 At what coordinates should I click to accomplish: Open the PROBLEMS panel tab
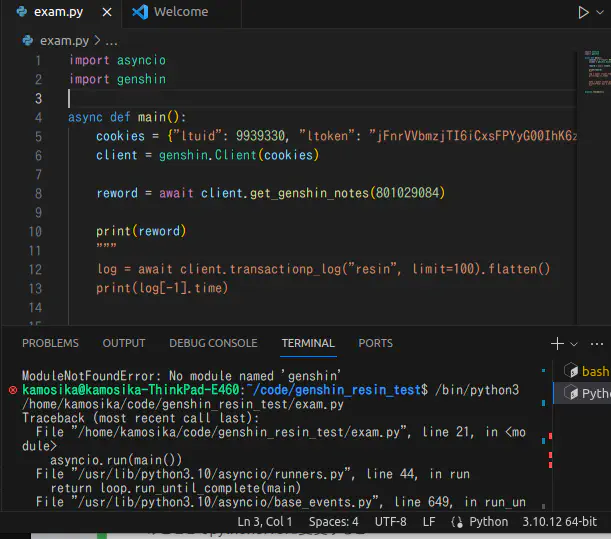[x=50, y=343]
